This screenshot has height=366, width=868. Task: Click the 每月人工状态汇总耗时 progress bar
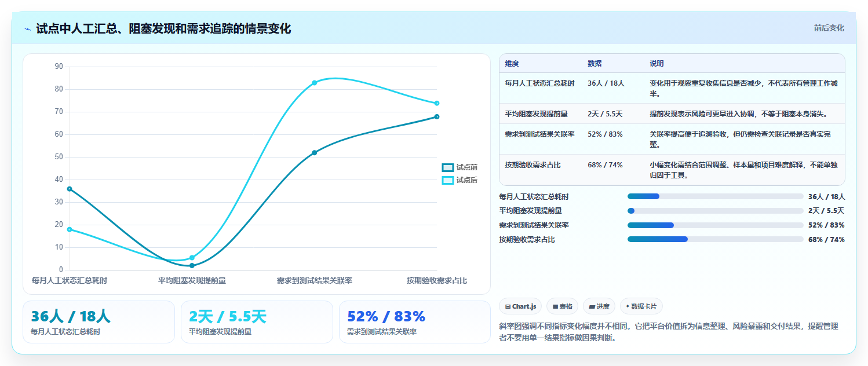(x=715, y=196)
